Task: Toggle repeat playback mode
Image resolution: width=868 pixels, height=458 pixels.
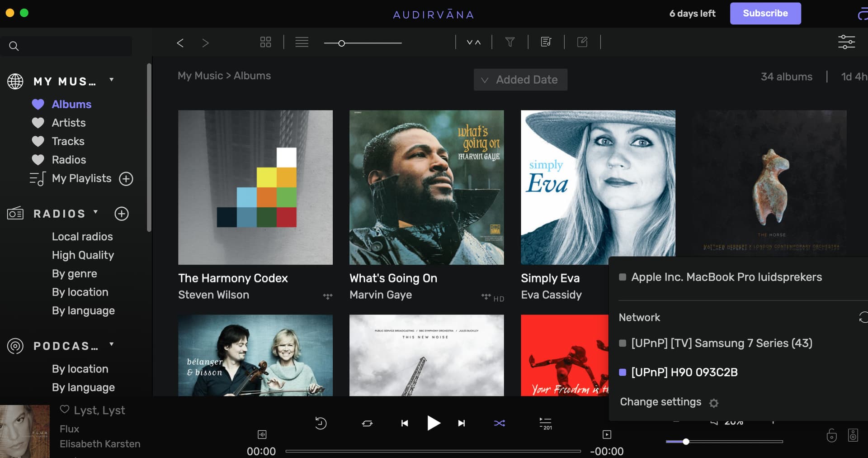Action: point(367,423)
